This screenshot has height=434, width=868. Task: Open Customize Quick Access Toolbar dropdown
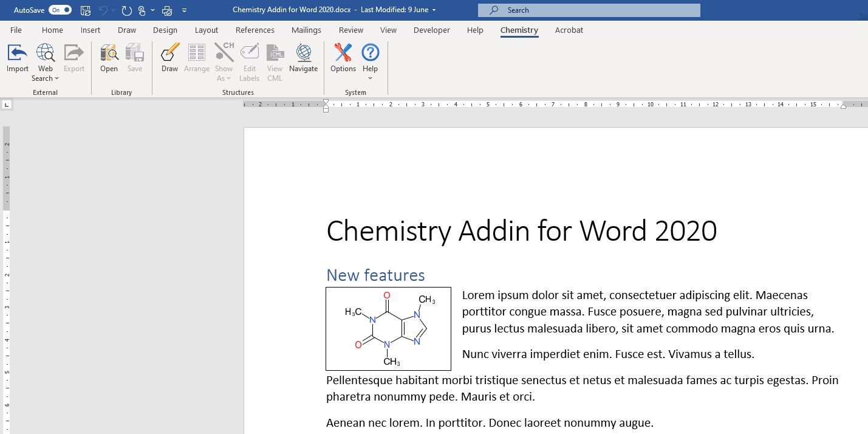point(184,10)
